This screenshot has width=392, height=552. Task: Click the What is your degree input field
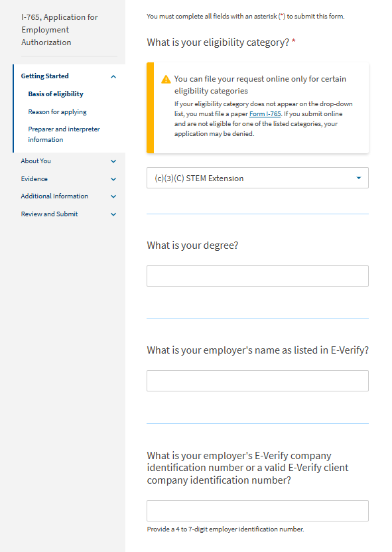(x=257, y=276)
